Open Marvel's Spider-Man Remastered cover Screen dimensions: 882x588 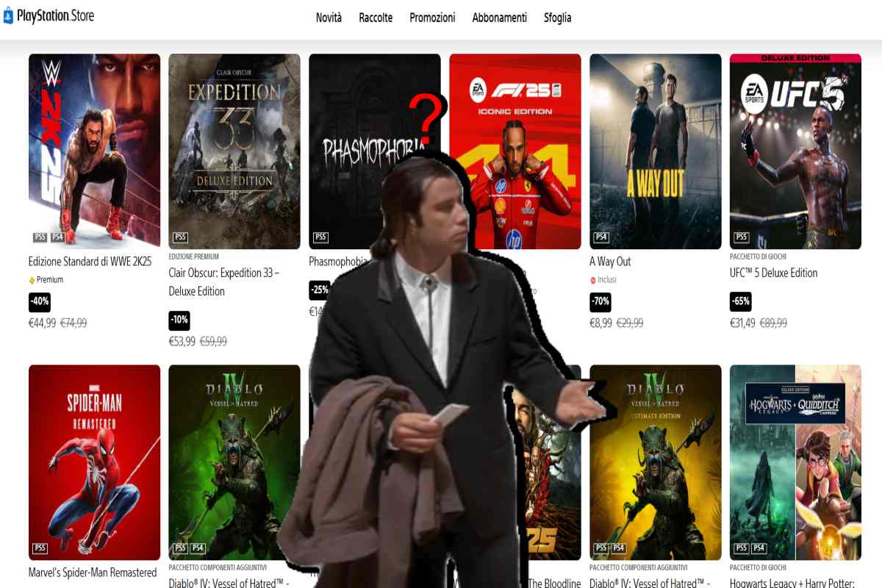94,462
